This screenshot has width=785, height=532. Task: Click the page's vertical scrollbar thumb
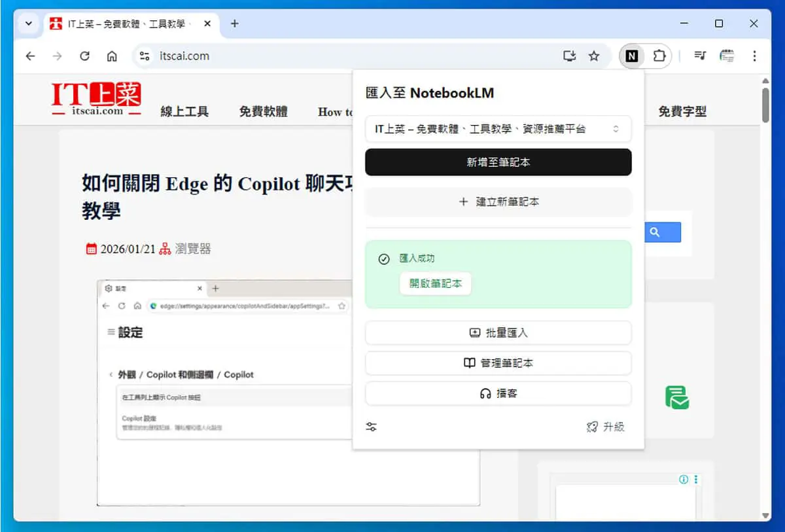766,105
